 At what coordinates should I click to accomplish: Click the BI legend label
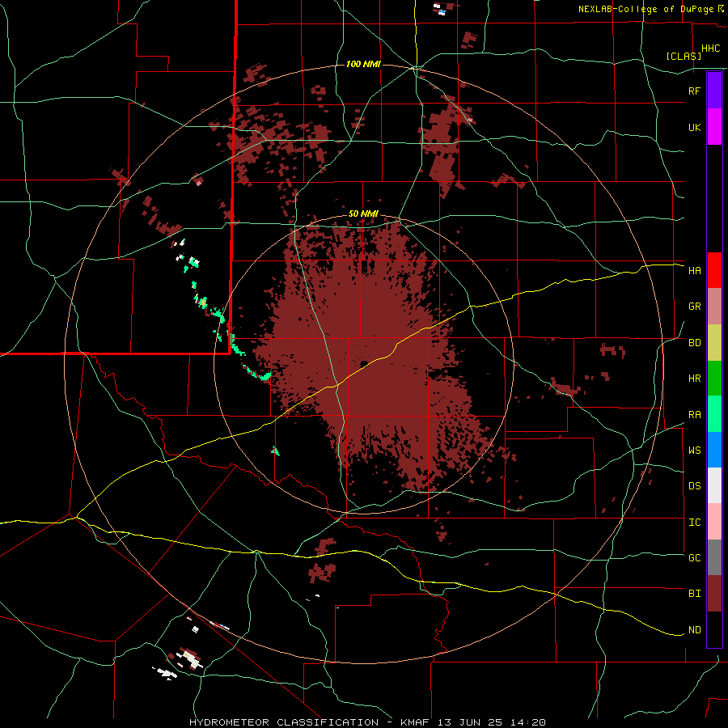point(694,594)
